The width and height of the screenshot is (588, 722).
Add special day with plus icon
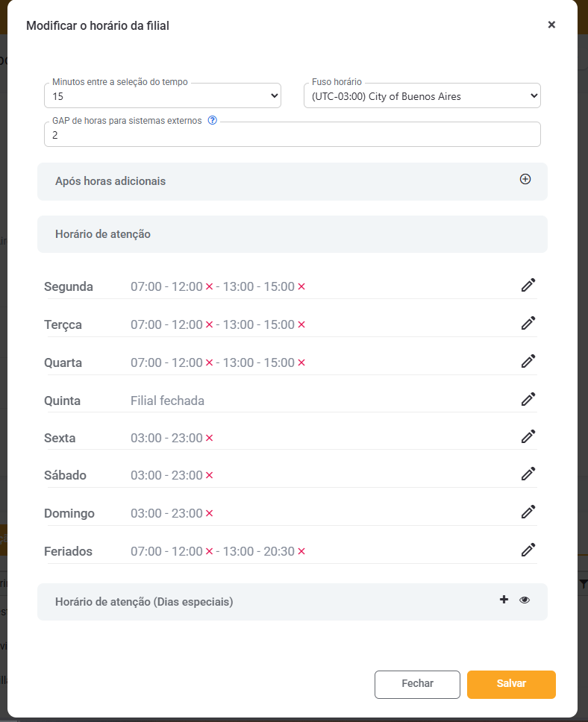[x=504, y=600]
